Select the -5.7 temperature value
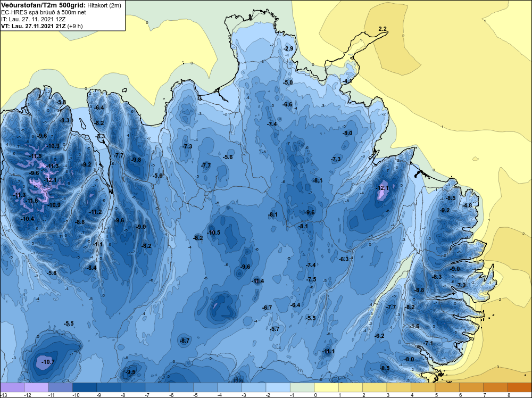 click(274, 329)
